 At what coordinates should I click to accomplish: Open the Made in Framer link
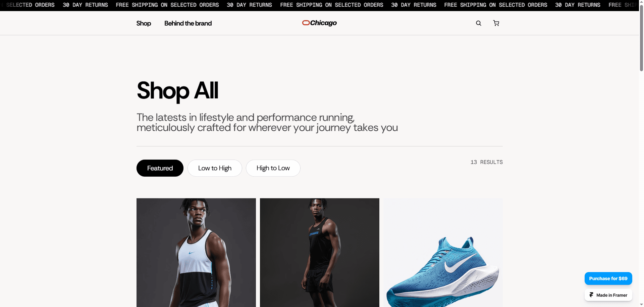tap(608, 295)
